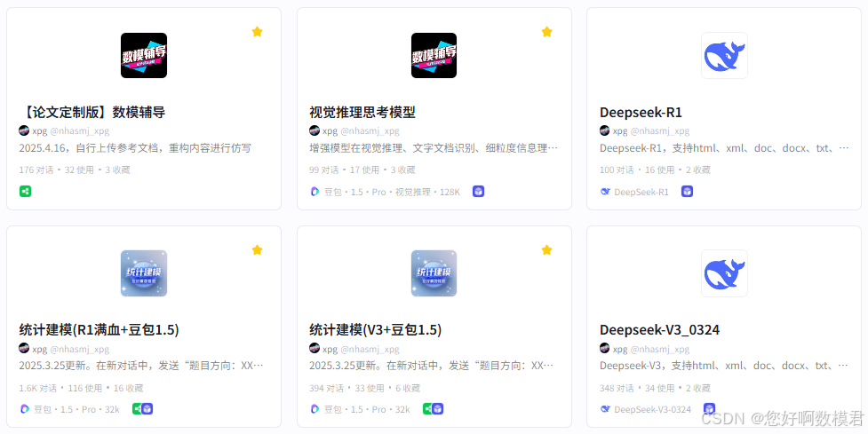
Task: Toggle star on 统计建模(R1满血+豆包1.5) card
Action: click(x=257, y=250)
